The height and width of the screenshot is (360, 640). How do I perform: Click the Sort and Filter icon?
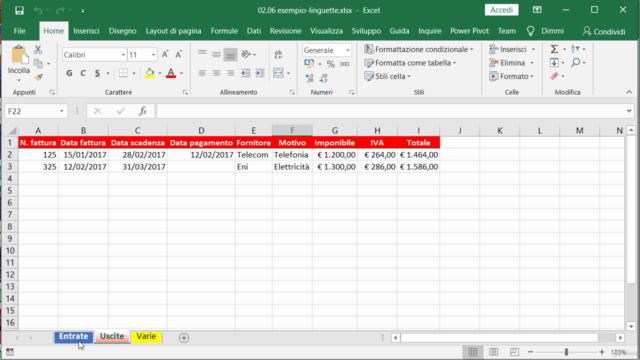pyautogui.click(x=576, y=49)
